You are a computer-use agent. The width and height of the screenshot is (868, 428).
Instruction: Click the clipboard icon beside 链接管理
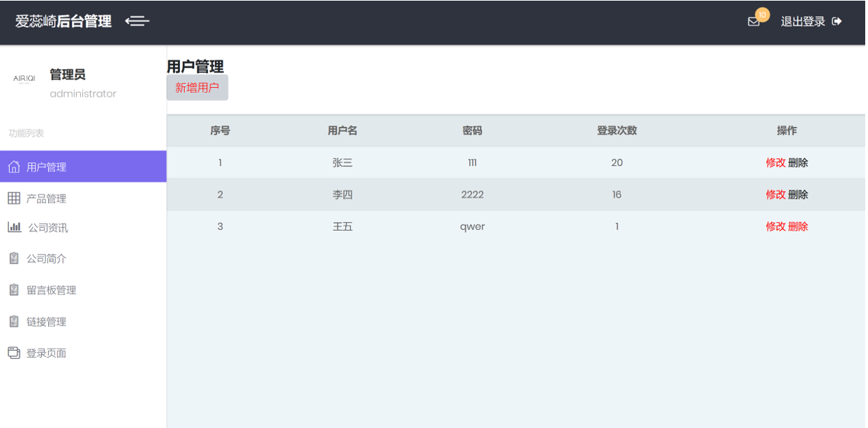tap(13, 321)
